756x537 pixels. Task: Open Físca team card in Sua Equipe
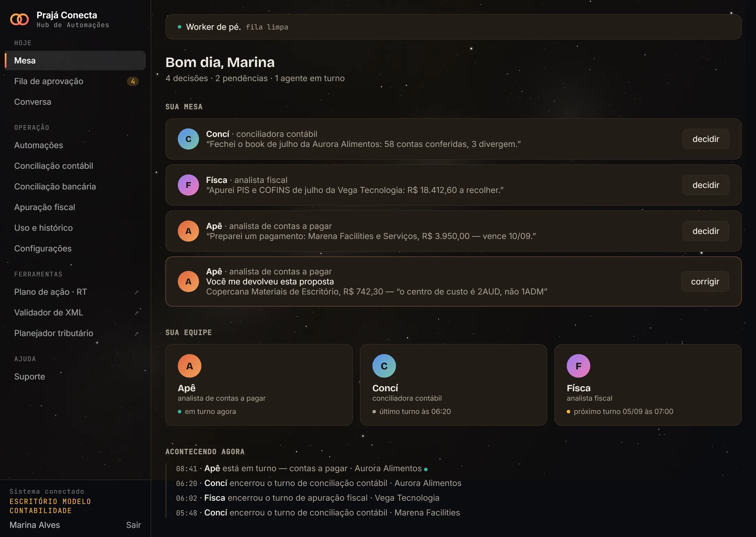point(648,385)
